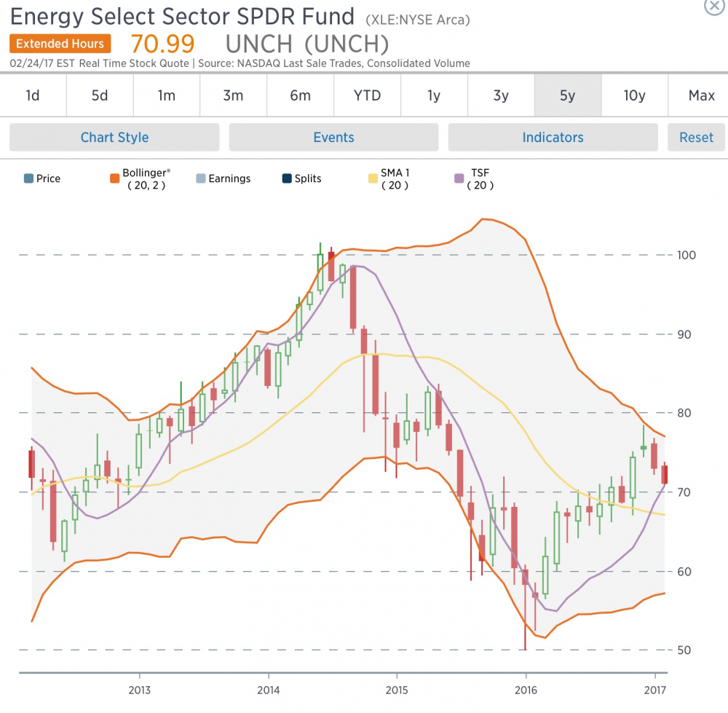Select the 10y time range
Screen dimensions: 728x713
click(x=634, y=95)
